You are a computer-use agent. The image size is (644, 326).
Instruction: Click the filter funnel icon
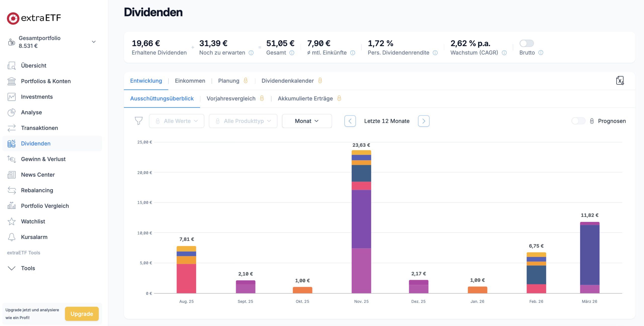[139, 121]
